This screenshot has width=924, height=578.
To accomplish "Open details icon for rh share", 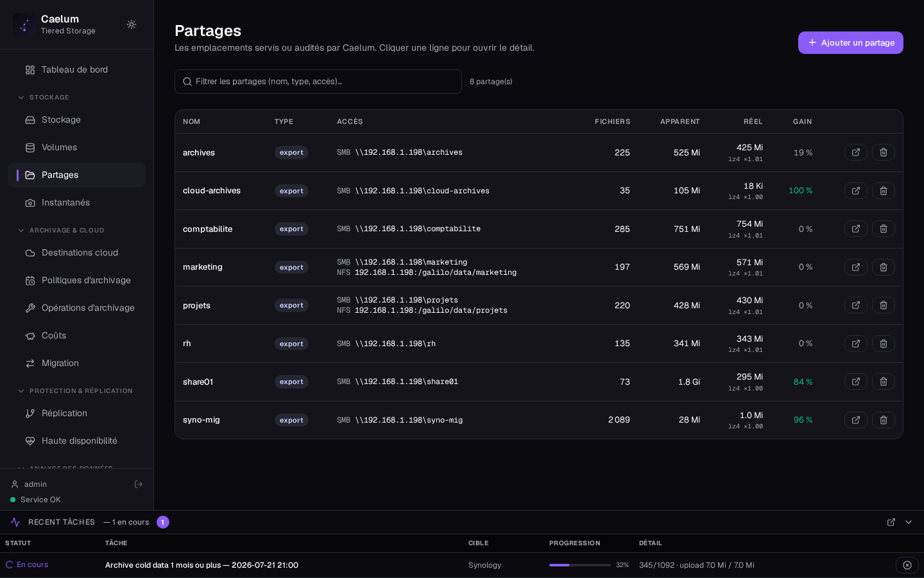I will 856,344.
